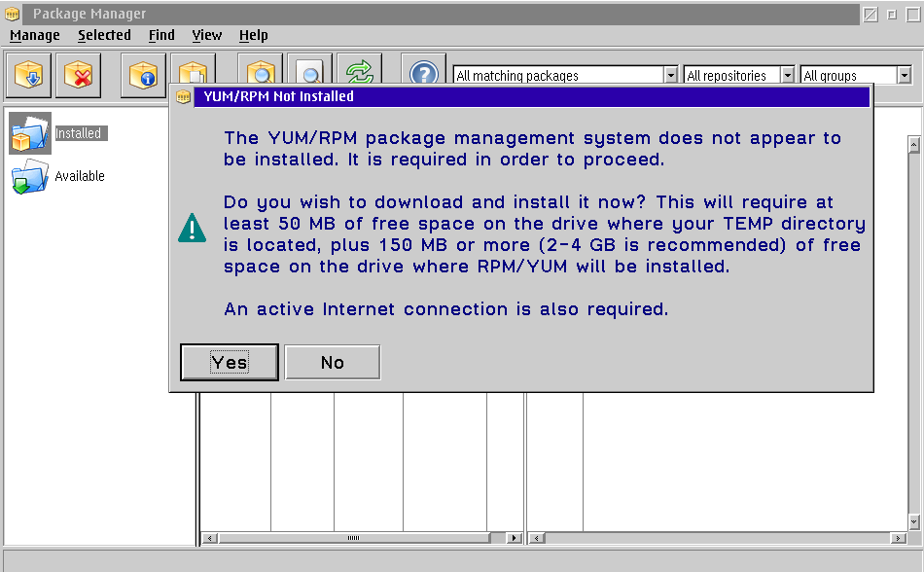Click the package list horizontal scrollbar thumb
This screenshot has width=924, height=572.
coord(354,538)
